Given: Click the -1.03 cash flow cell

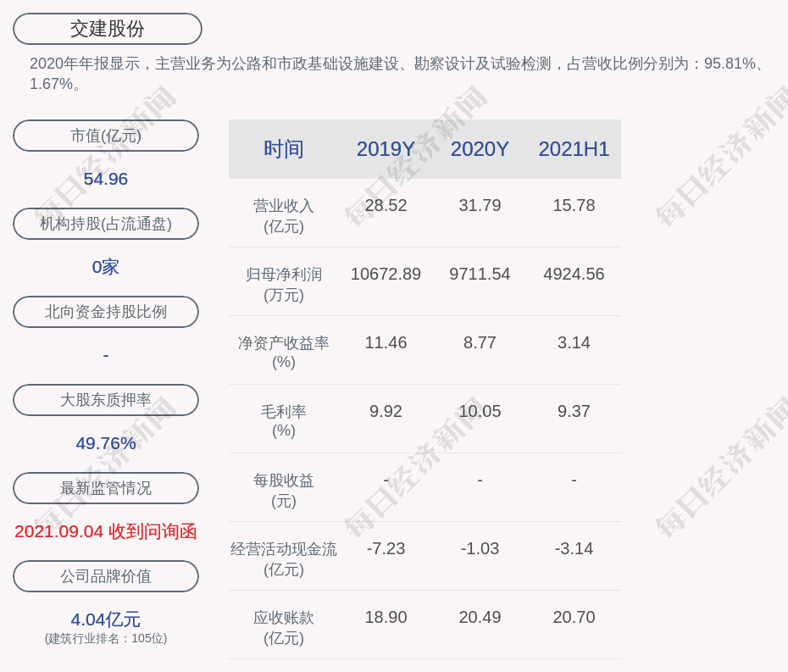Looking at the screenshot, I should click(480, 548).
